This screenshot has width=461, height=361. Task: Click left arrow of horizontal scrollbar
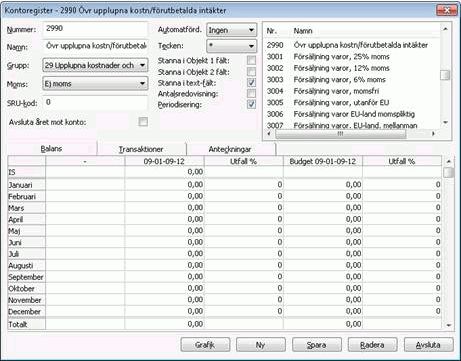tap(269, 134)
